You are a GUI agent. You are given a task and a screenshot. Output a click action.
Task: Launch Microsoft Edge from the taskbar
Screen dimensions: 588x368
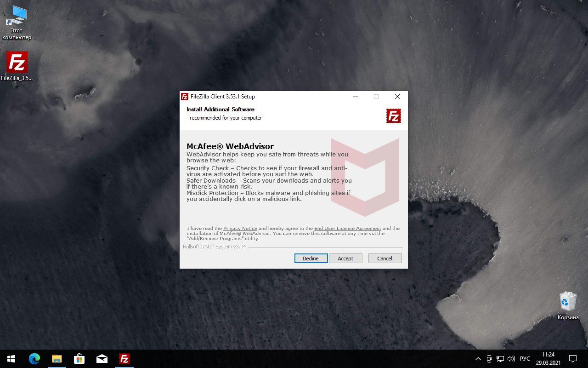(x=34, y=359)
